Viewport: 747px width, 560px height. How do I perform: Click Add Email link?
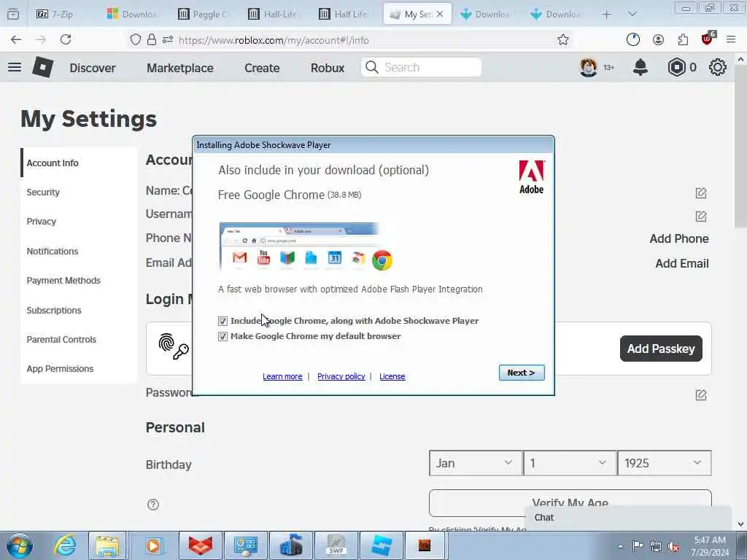click(x=682, y=263)
